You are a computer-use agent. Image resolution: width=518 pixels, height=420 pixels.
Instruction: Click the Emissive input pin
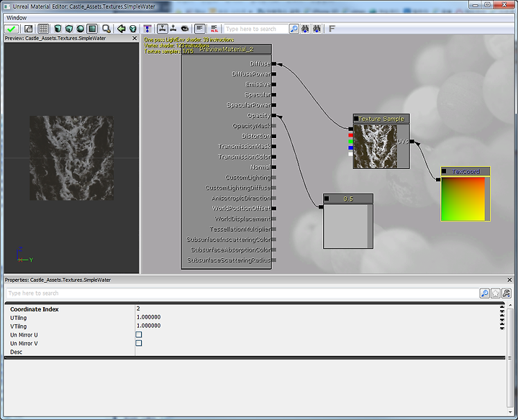click(274, 85)
